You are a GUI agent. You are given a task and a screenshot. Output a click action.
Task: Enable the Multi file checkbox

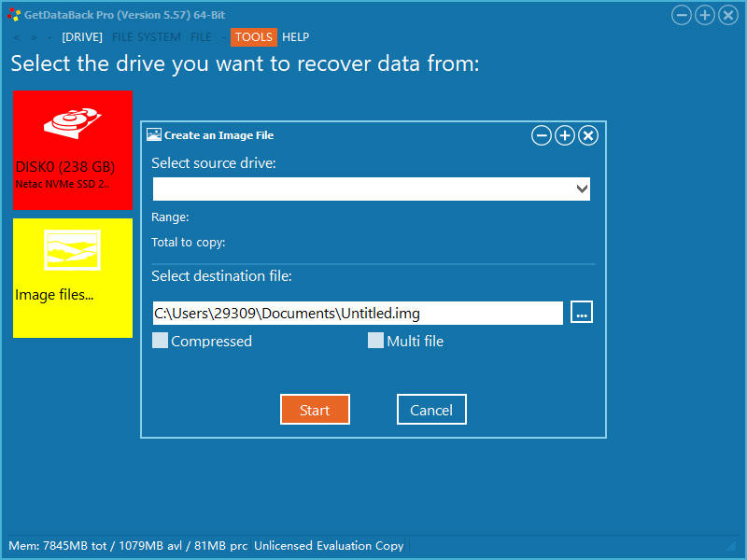tap(375, 341)
